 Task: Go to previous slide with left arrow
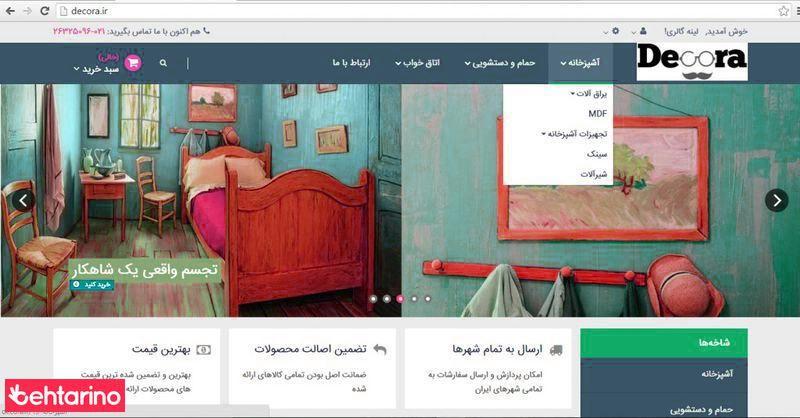click(x=23, y=201)
